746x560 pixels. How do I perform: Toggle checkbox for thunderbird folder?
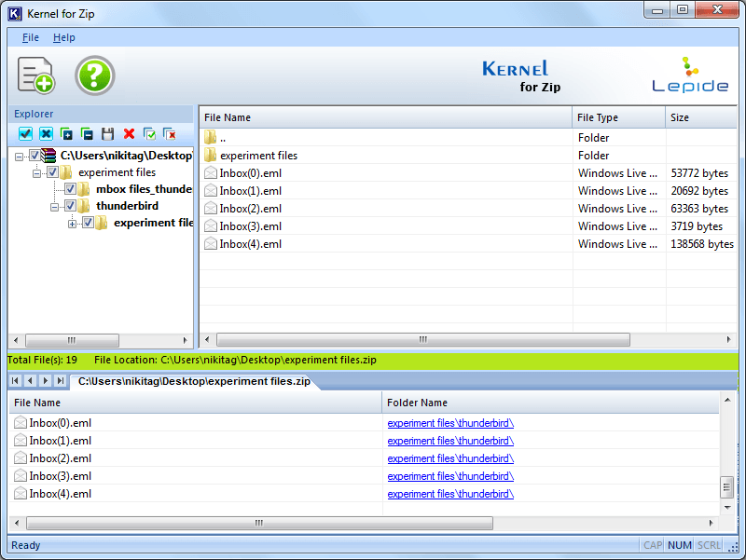[x=71, y=206]
